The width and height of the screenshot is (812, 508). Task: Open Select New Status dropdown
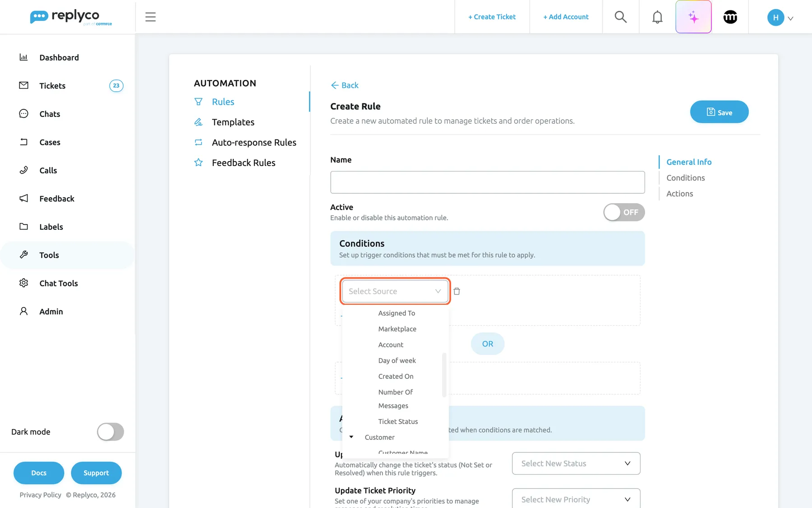(x=576, y=463)
